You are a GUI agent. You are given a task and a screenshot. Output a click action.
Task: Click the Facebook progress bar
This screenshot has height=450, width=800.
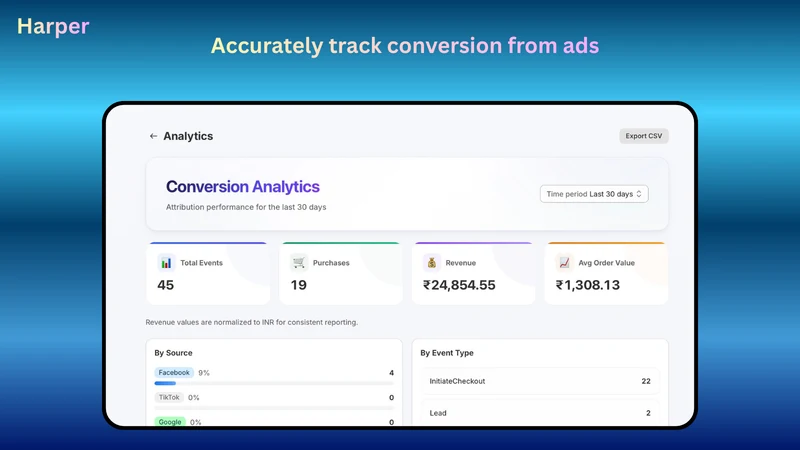point(274,383)
